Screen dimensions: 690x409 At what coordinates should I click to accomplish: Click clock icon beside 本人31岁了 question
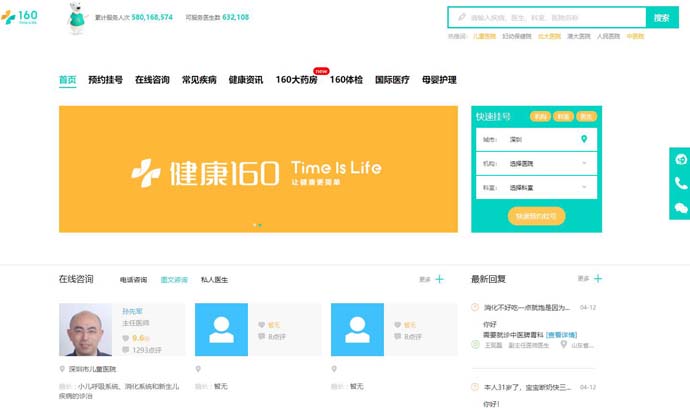(x=475, y=387)
